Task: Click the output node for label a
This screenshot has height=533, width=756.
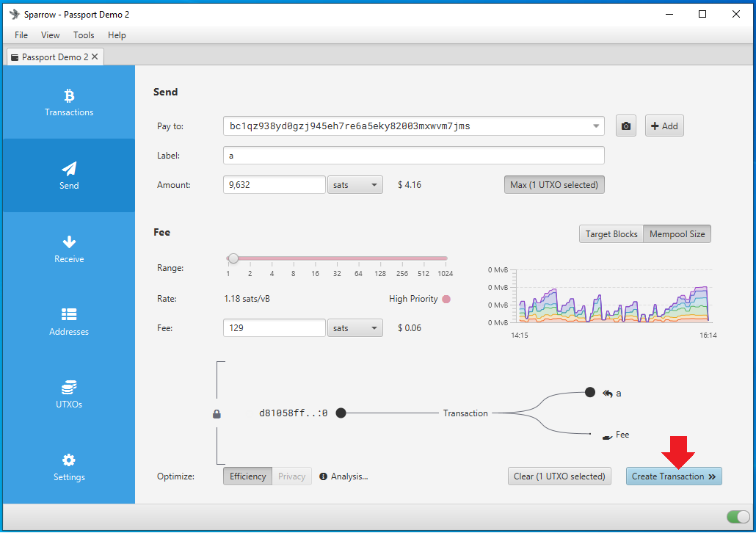Action: (589, 392)
